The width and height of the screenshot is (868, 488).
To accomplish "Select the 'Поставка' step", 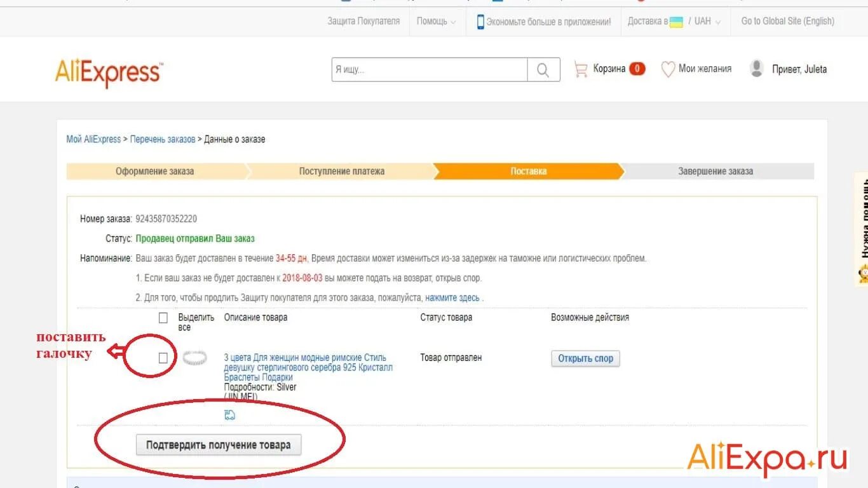I will [x=529, y=172].
